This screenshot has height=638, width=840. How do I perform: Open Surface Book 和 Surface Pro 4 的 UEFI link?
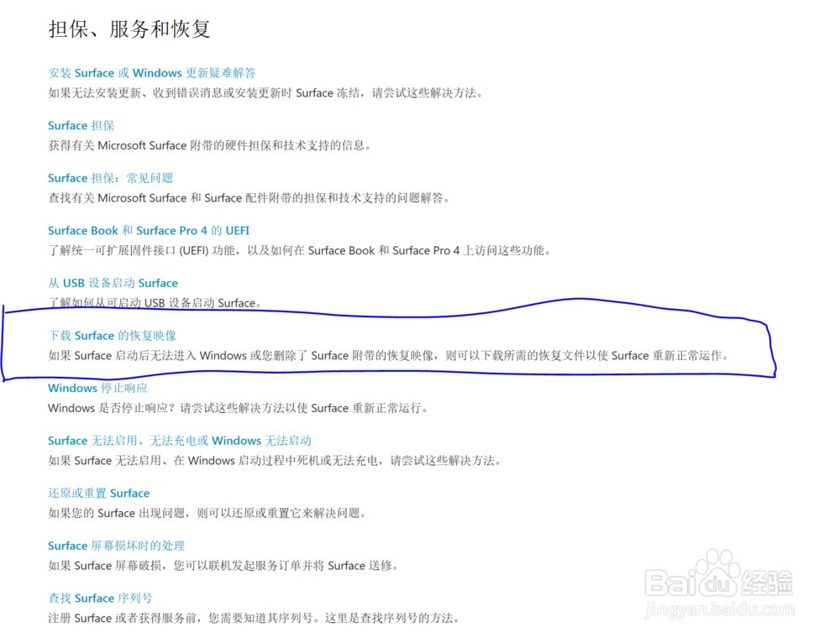150,230
